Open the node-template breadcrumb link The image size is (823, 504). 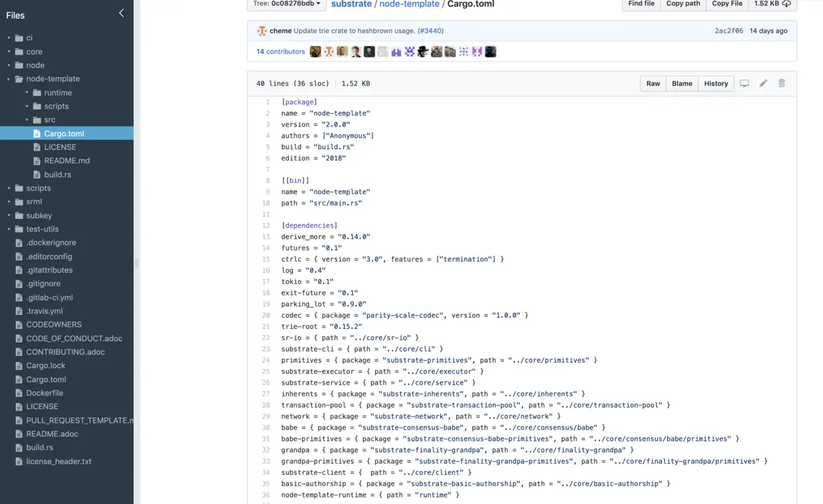[x=409, y=4]
